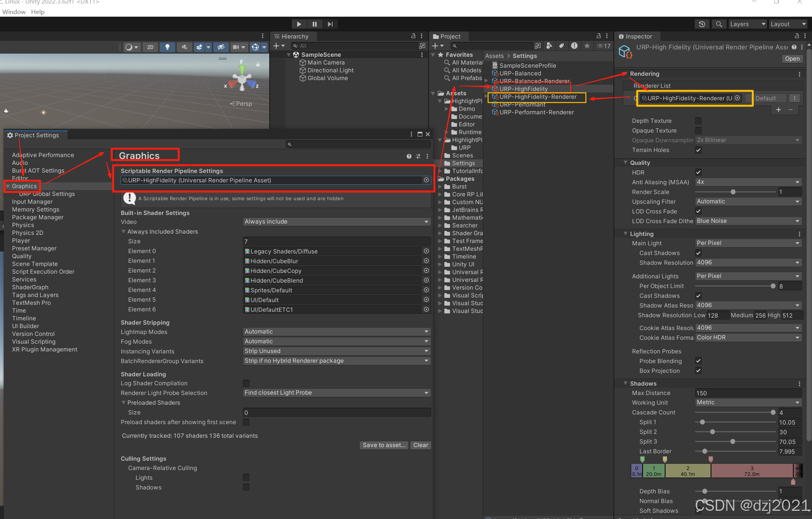Add renderer to Renderer List plus
Viewport: 812px width, 519px height.
click(x=779, y=110)
